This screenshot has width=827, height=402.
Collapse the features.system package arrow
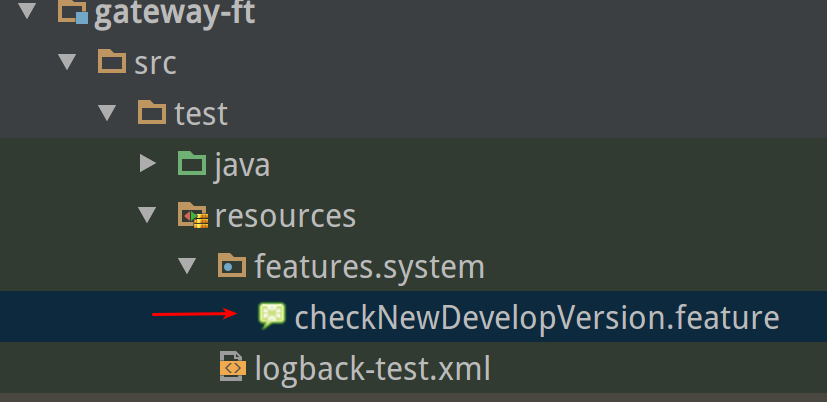point(187,266)
